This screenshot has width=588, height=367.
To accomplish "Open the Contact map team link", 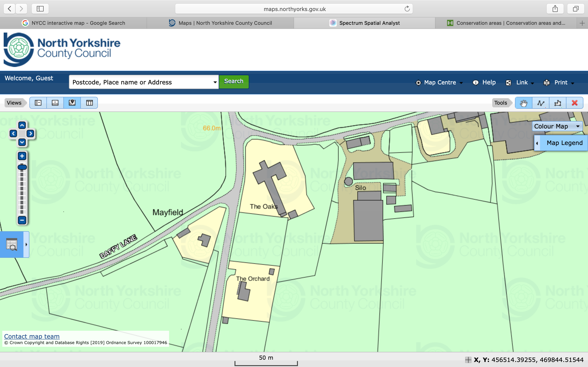I will click(32, 336).
